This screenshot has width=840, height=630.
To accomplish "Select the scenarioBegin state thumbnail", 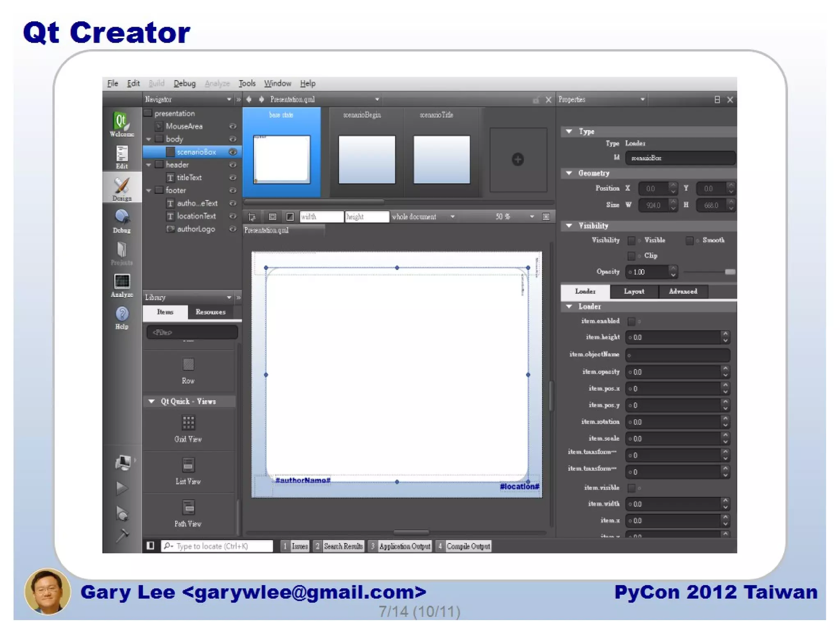I will coord(367,159).
